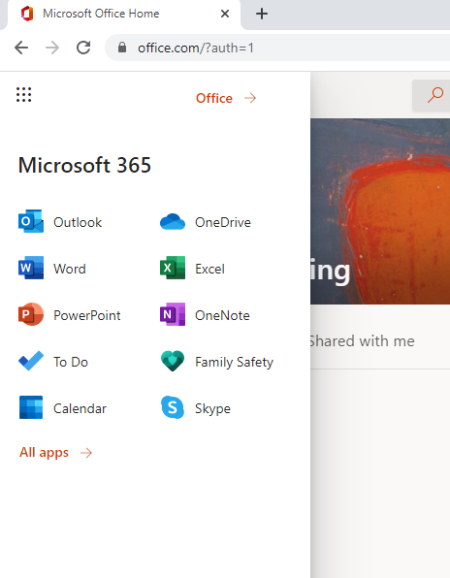Screen dimensions: 450x578
Task: Click the lock site info icon
Action: (122, 48)
